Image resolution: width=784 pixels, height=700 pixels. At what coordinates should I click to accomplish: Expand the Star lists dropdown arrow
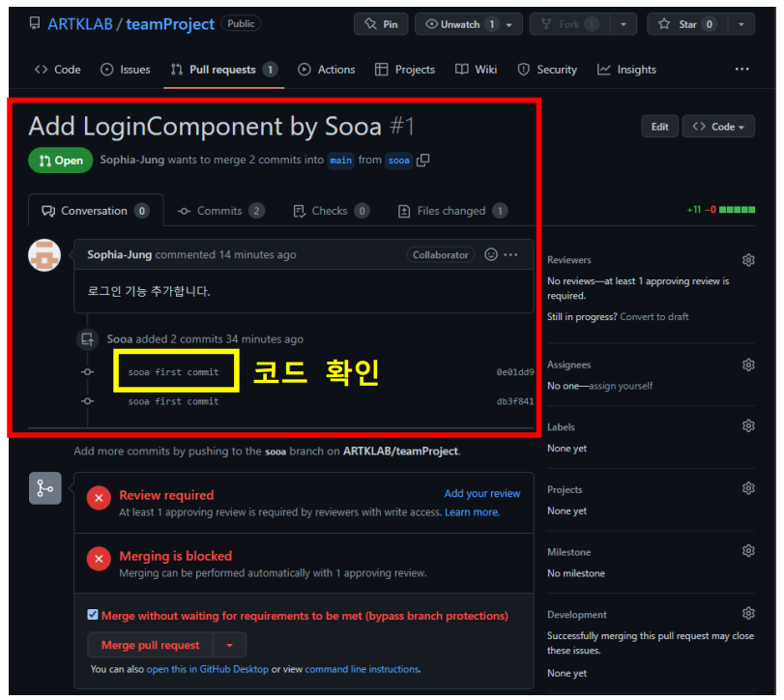click(x=741, y=24)
